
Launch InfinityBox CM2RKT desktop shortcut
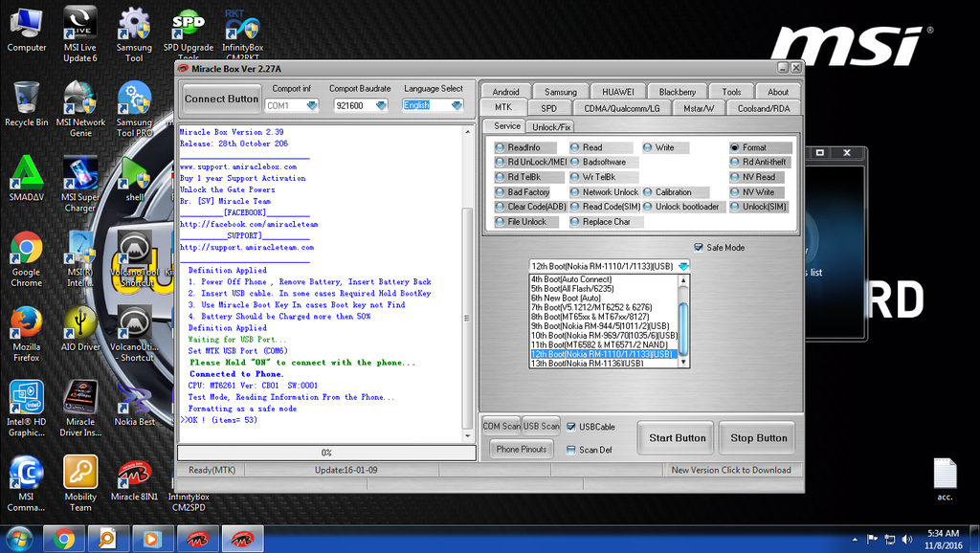pyautogui.click(x=242, y=25)
